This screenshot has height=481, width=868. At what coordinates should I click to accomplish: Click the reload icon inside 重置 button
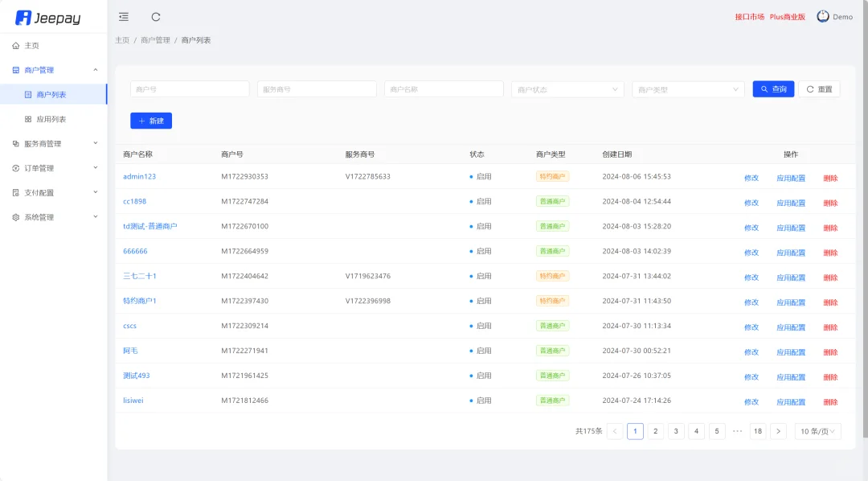pyautogui.click(x=809, y=88)
